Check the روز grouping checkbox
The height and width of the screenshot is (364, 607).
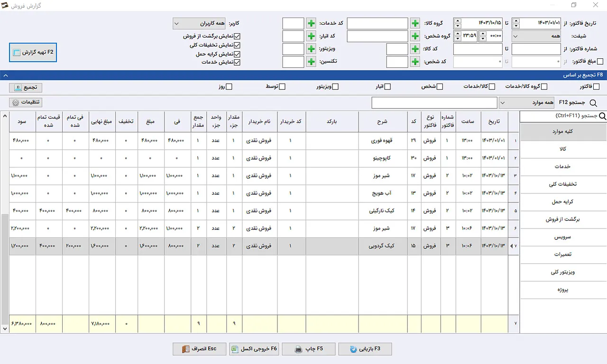(230, 87)
